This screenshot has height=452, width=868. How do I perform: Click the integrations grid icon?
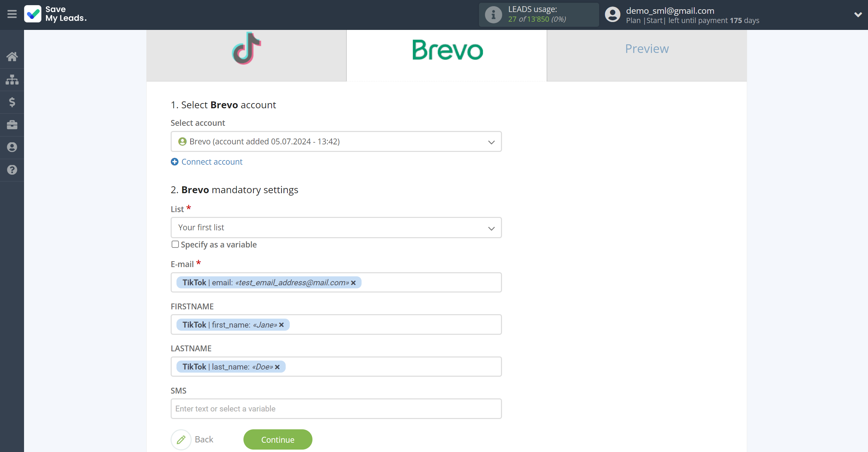12,79
